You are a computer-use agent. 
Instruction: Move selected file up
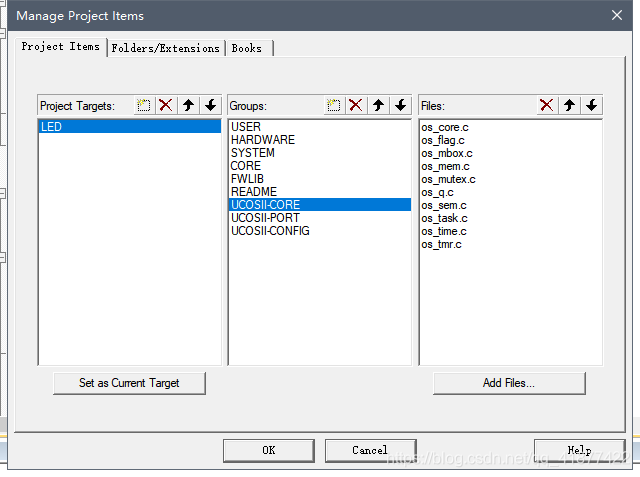tap(569, 106)
